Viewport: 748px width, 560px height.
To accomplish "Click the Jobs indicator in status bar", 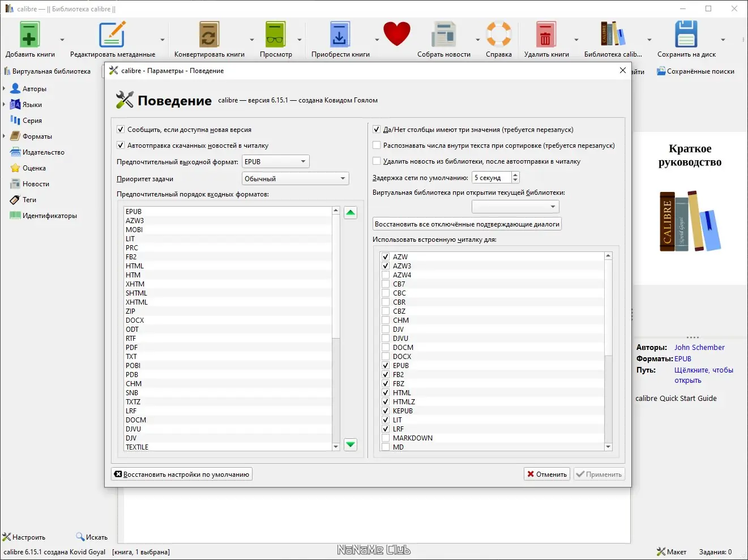I will 715,552.
